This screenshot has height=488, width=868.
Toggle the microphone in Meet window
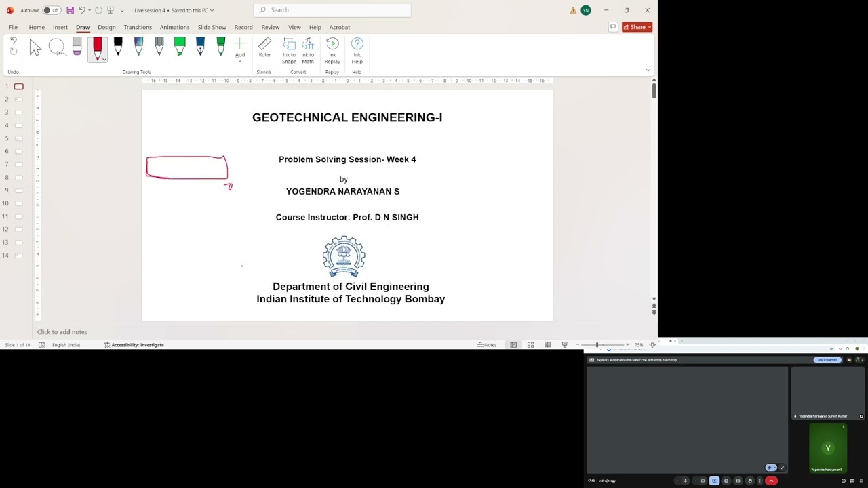tap(685, 481)
